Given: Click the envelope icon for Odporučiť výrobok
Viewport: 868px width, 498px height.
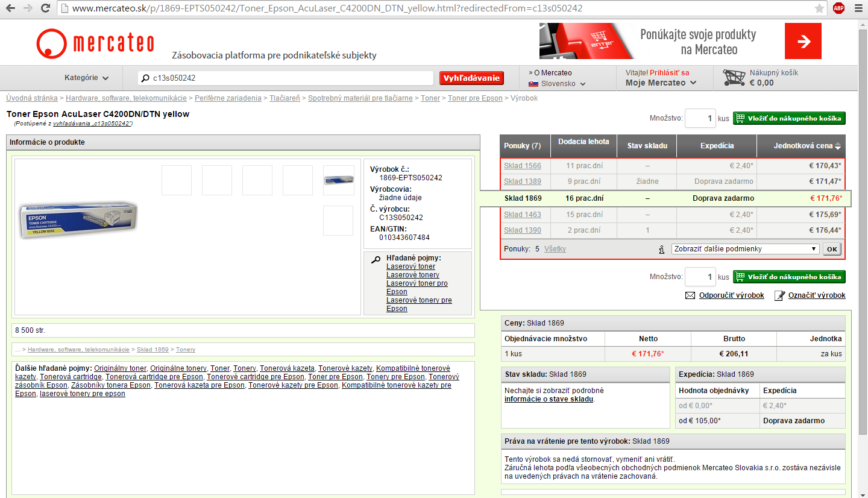Looking at the screenshot, I should pos(690,295).
